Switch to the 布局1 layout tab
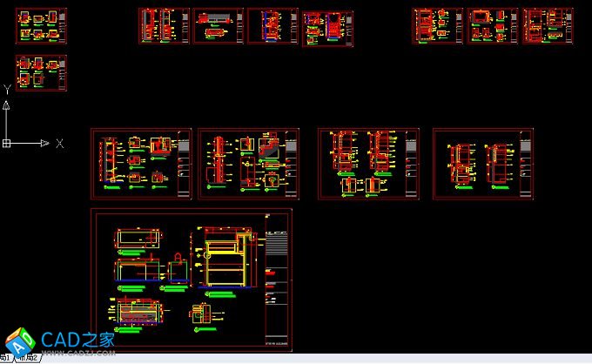 [x=5, y=358]
